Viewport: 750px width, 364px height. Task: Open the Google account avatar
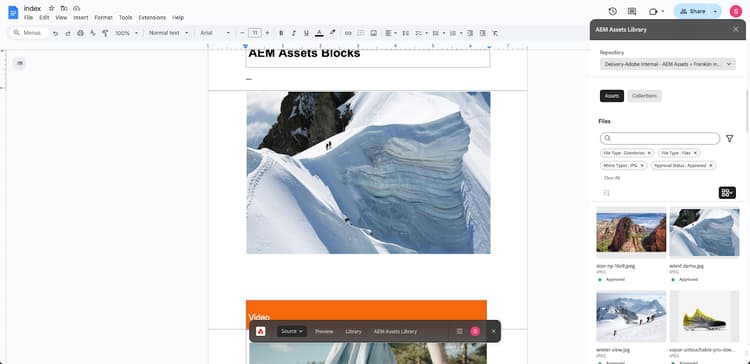736,11
